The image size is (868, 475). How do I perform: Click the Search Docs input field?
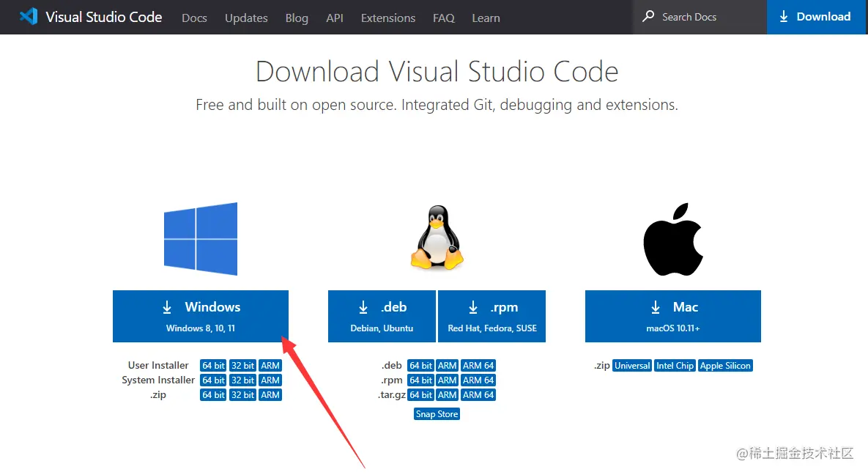point(700,17)
